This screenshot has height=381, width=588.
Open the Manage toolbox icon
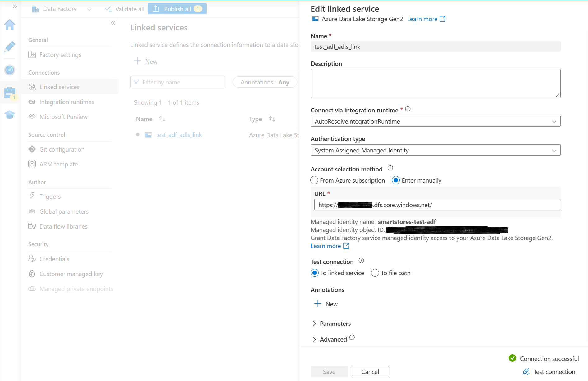[10, 92]
